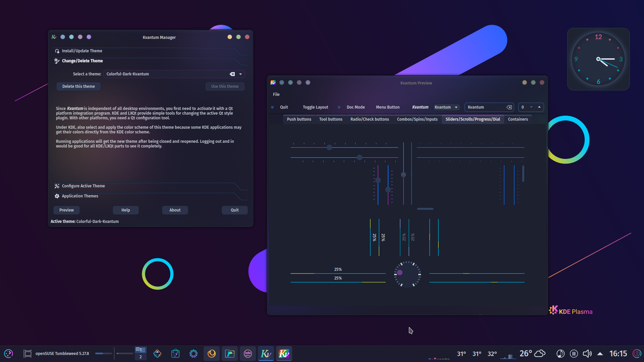Increase the spin box value with up arrow
Viewport: 644px width, 362px height.
(x=539, y=107)
